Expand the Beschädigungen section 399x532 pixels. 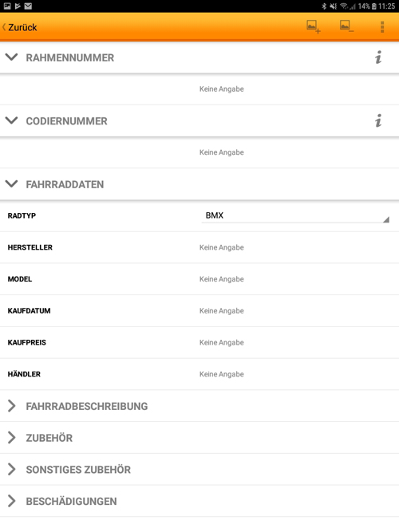199,501
